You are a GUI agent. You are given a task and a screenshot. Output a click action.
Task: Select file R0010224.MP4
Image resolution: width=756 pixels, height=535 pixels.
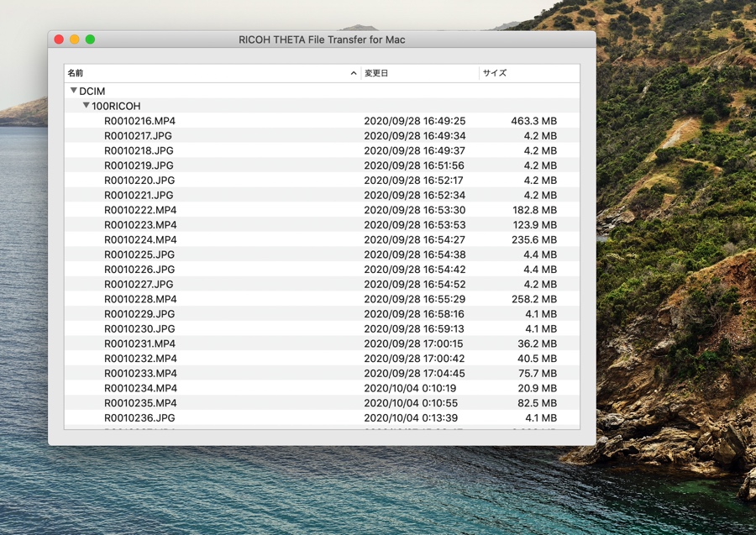tap(139, 239)
